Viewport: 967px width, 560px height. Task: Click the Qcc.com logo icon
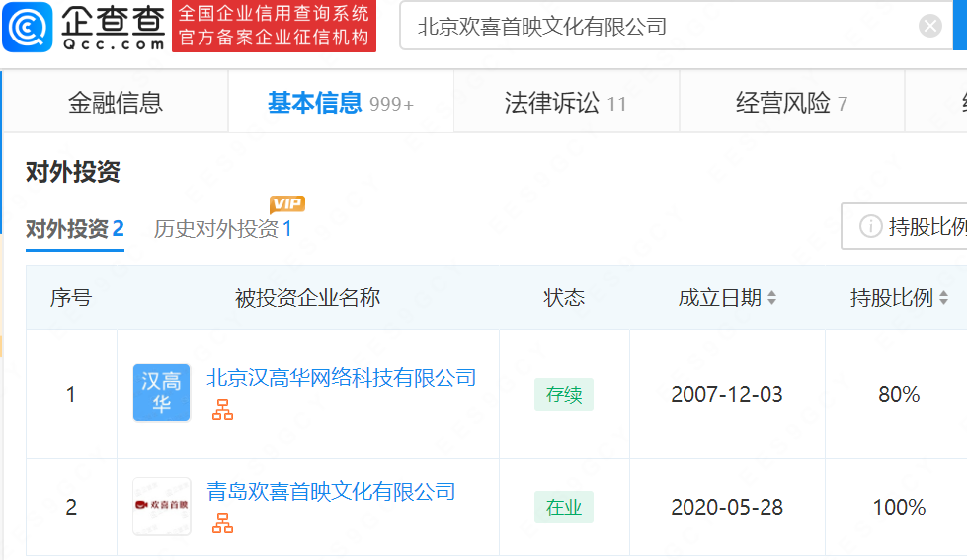click(27, 27)
